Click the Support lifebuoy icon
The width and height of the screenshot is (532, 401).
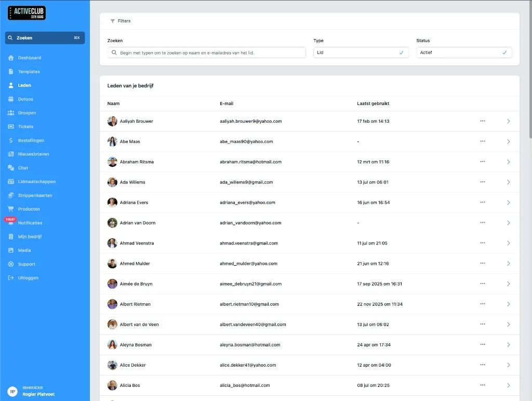11,264
